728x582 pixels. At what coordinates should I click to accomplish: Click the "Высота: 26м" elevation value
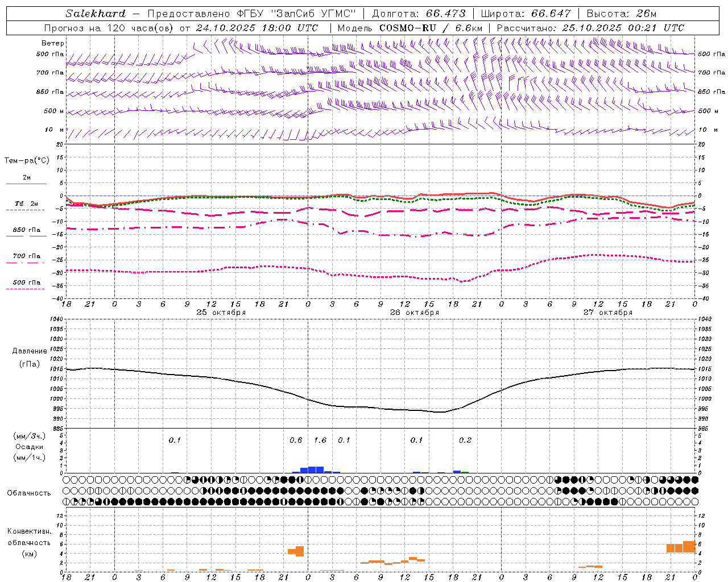tap(622, 14)
